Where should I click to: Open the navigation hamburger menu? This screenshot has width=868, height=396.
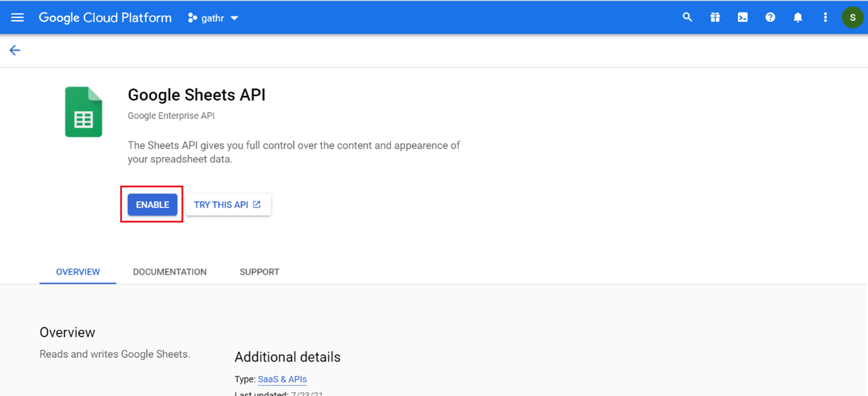pyautogui.click(x=17, y=17)
